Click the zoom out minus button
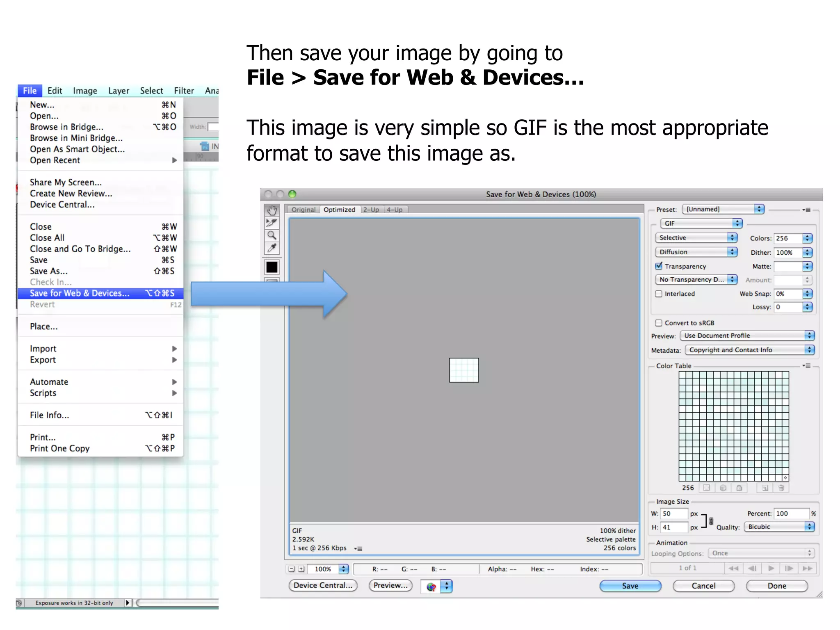 (292, 569)
